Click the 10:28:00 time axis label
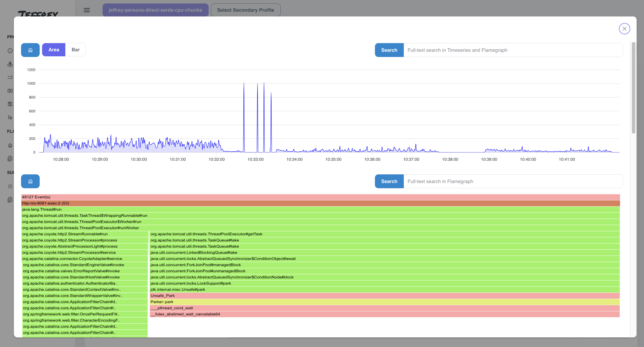 pos(61,159)
